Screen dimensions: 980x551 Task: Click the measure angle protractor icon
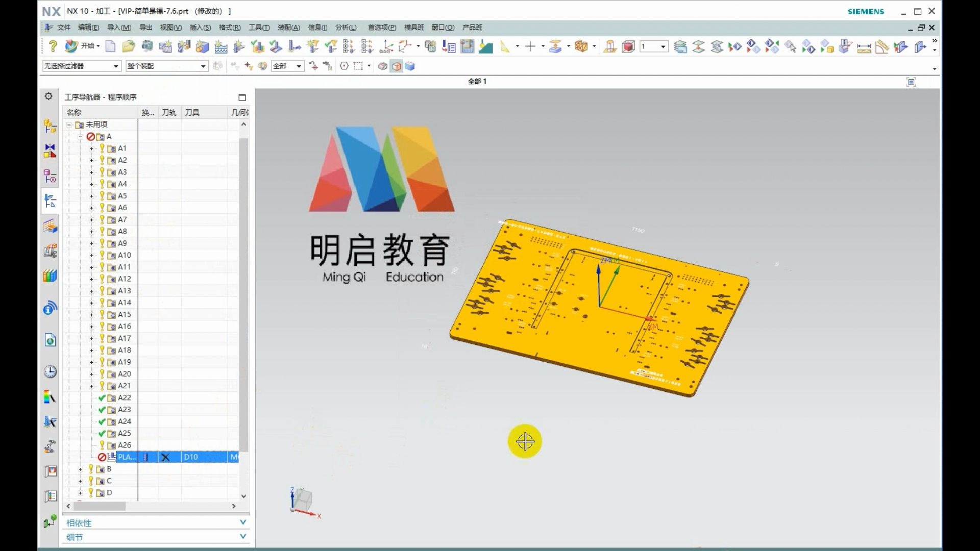(x=882, y=47)
